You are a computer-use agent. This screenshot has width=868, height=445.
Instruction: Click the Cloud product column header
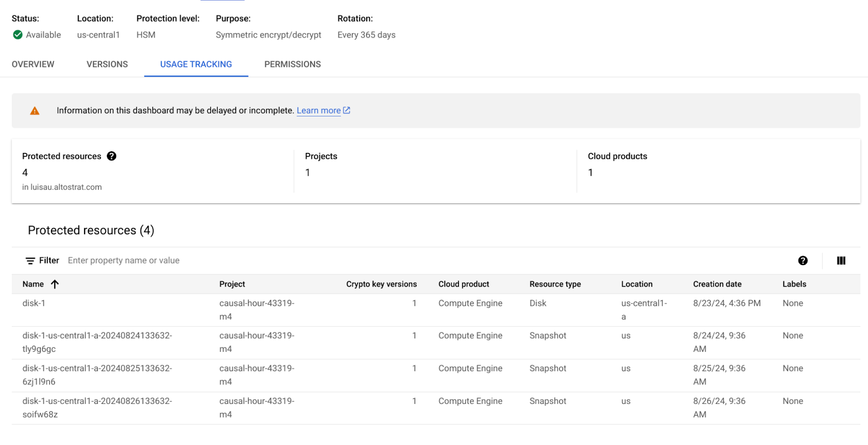(463, 284)
